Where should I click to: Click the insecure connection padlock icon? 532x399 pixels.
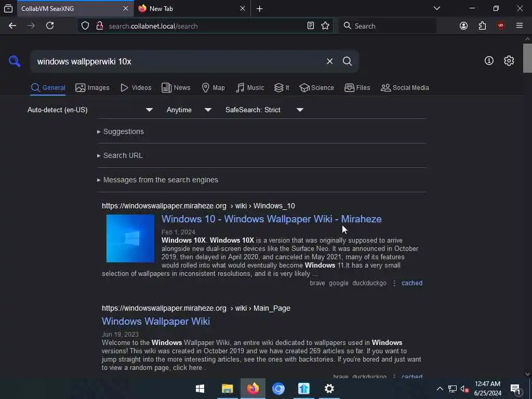tap(99, 26)
